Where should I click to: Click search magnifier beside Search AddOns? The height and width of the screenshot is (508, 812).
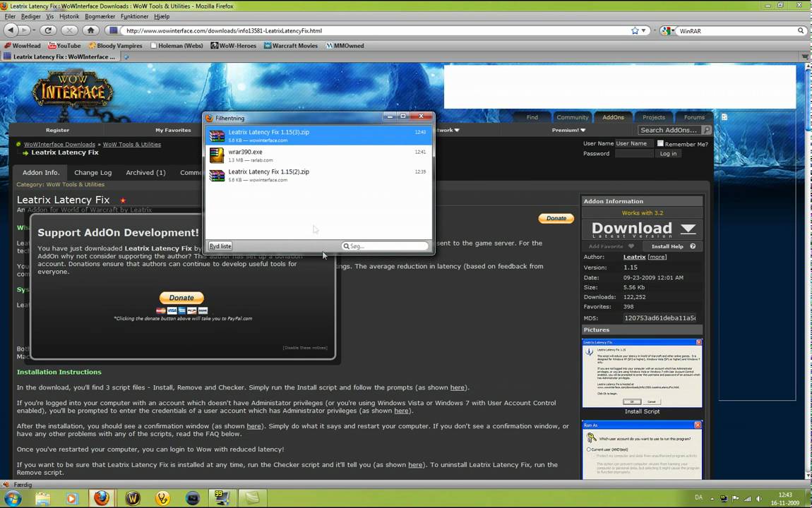(x=707, y=131)
